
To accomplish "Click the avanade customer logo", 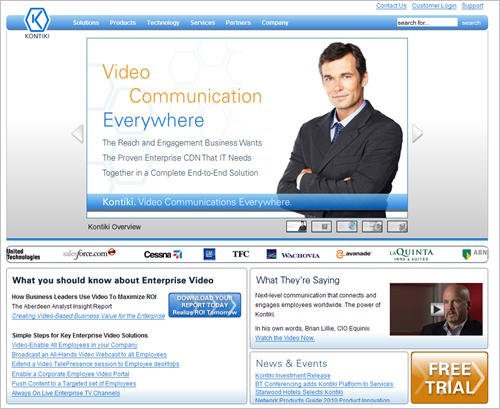I will tap(353, 254).
